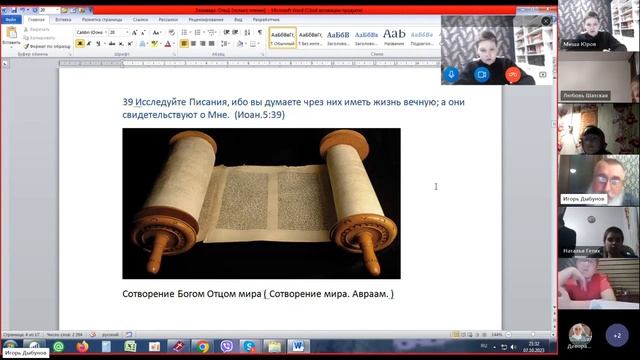640x360 pixels.
Task: Open Skype from taskbar
Action: click(x=249, y=347)
